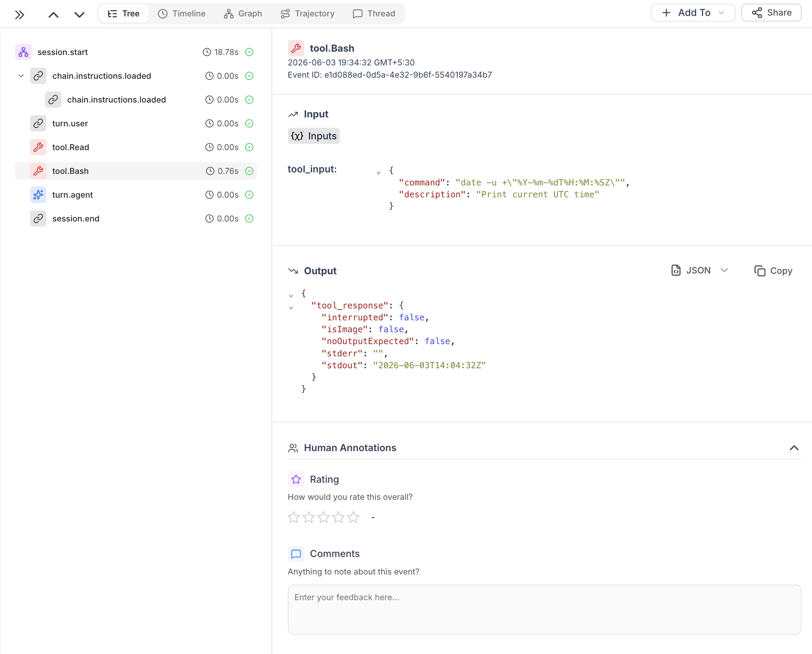
Task: Click the session.start purple hierarchy icon
Action: pyautogui.click(x=23, y=52)
